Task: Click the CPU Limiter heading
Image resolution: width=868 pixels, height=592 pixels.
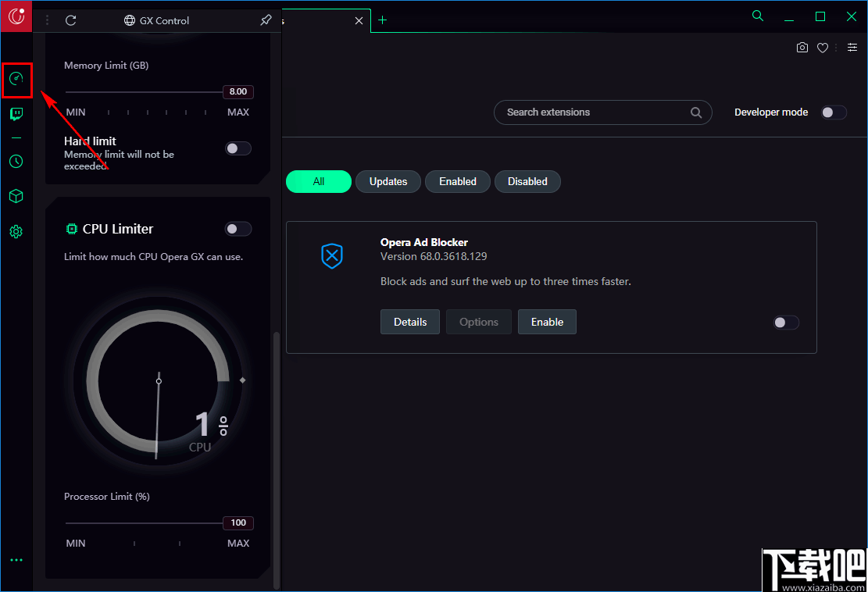Action: click(118, 229)
